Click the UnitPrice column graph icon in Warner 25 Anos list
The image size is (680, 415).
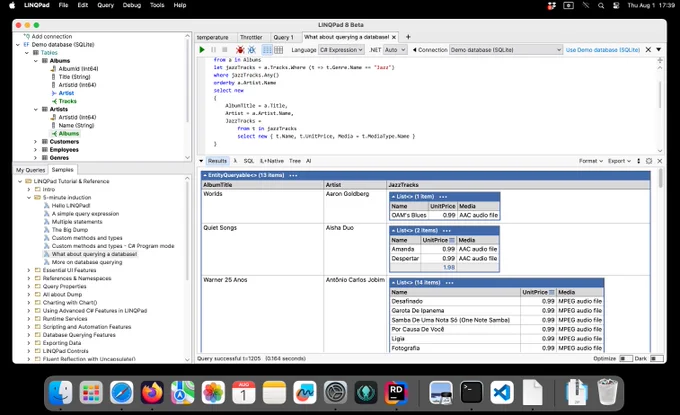(x=552, y=292)
